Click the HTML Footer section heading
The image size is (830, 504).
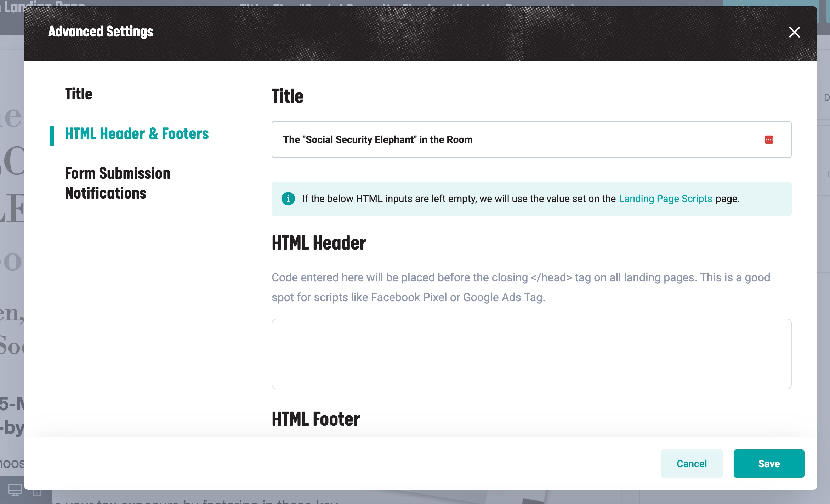tap(315, 419)
